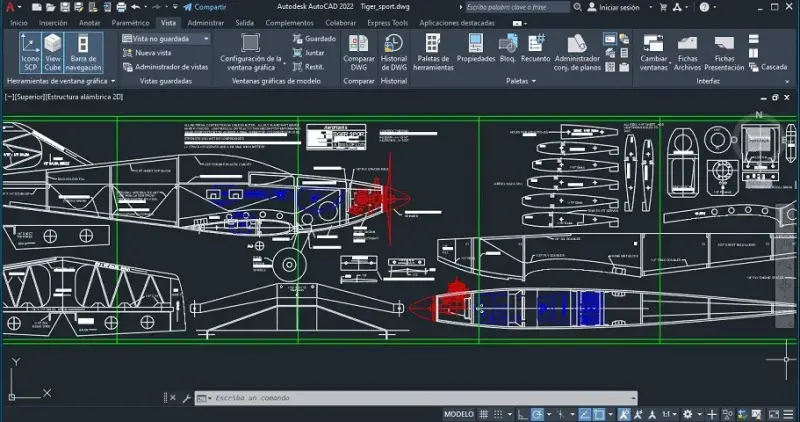This screenshot has width=800, height=422.
Task: Click the Nueva vista icon
Action: click(128, 53)
